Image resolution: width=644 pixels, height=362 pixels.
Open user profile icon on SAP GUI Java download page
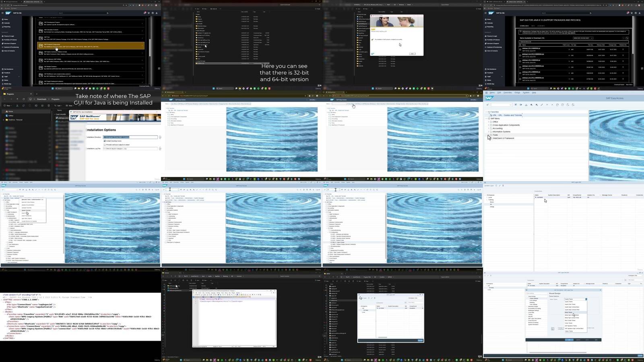tap(640, 13)
